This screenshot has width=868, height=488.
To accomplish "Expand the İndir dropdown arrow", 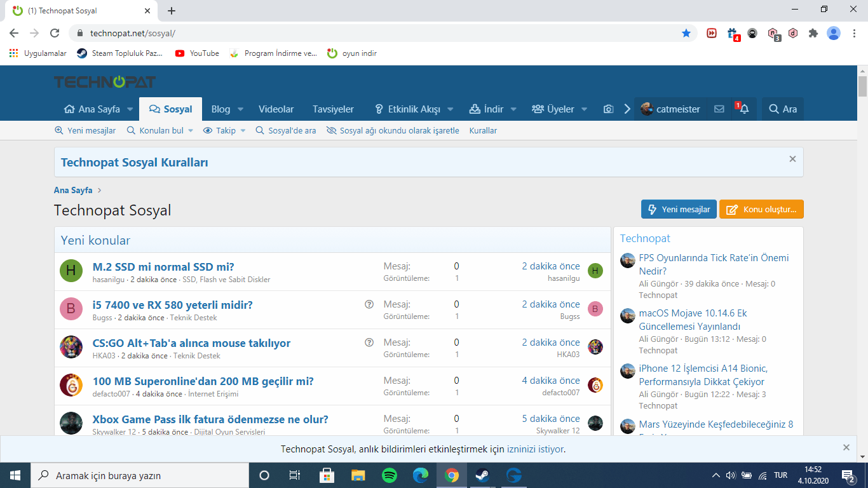I will pos(513,109).
